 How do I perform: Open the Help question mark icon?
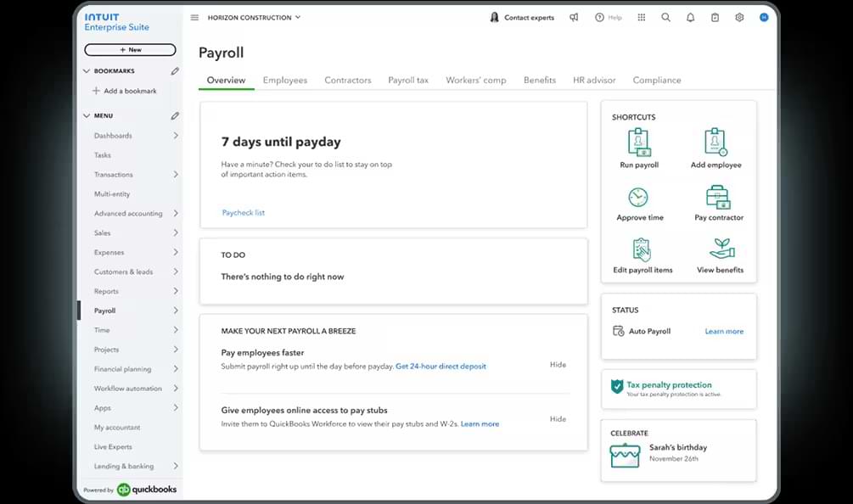click(599, 18)
